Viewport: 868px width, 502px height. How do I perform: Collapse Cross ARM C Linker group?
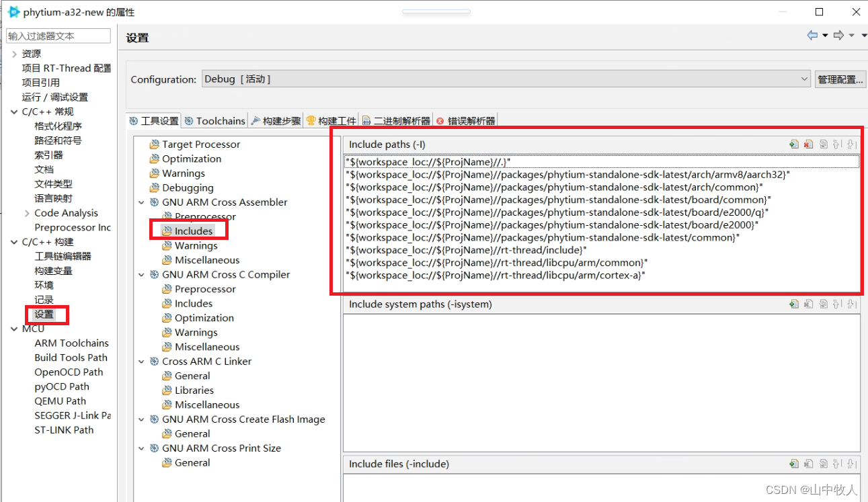point(141,362)
